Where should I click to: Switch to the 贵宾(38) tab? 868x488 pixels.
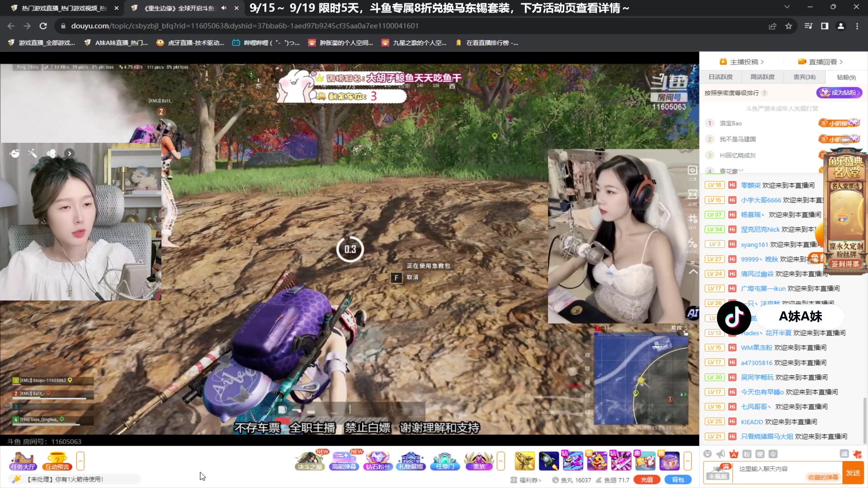(804, 77)
